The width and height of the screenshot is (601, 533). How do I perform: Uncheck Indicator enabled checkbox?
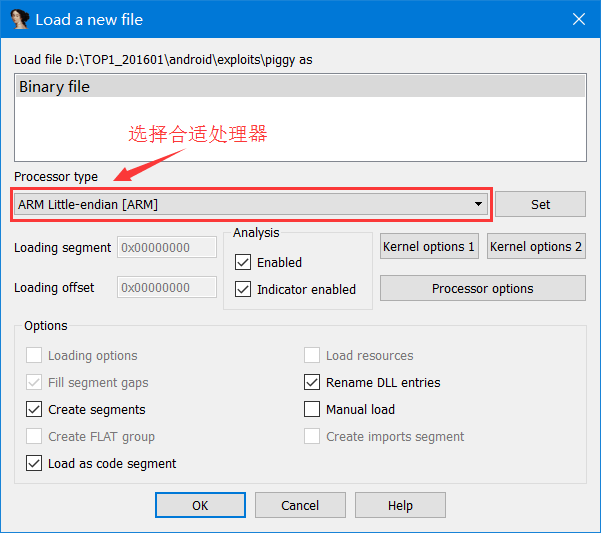tap(243, 289)
